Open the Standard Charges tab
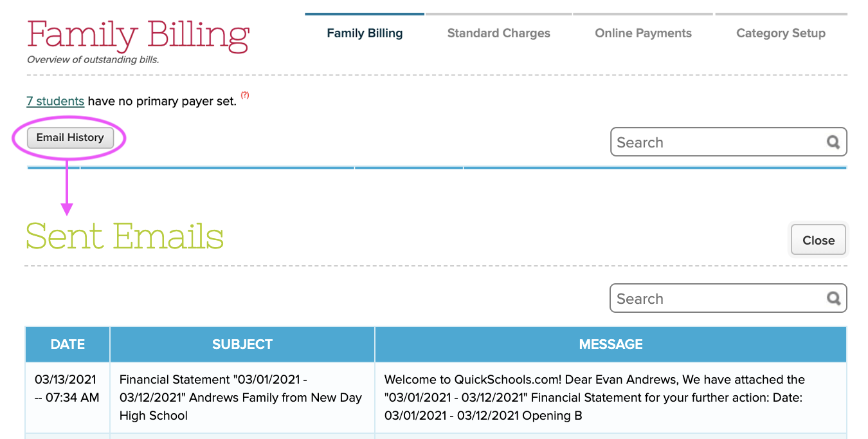This screenshot has width=868, height=439. (x=499, y=33)
